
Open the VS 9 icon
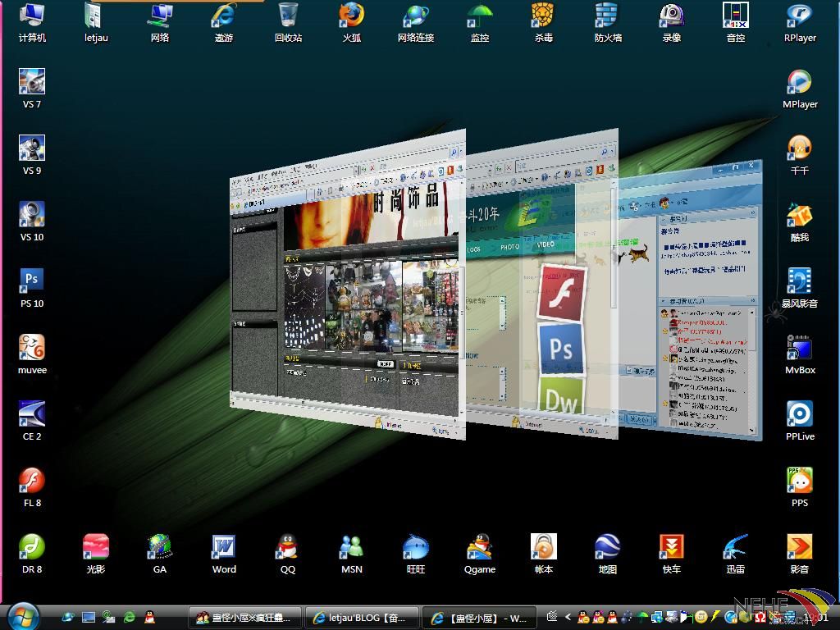pyautogui.click(x=32, y=155)
